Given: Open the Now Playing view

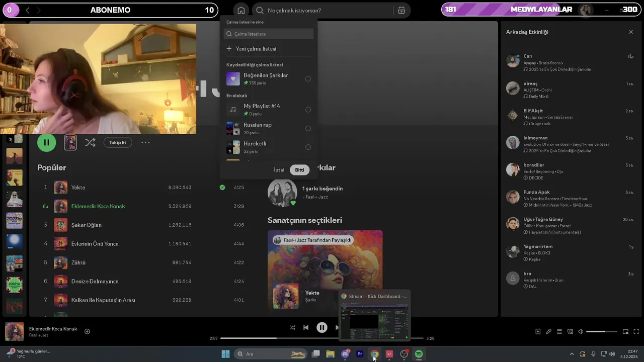Looking at the screenshot, I should [x=538, y=331].
